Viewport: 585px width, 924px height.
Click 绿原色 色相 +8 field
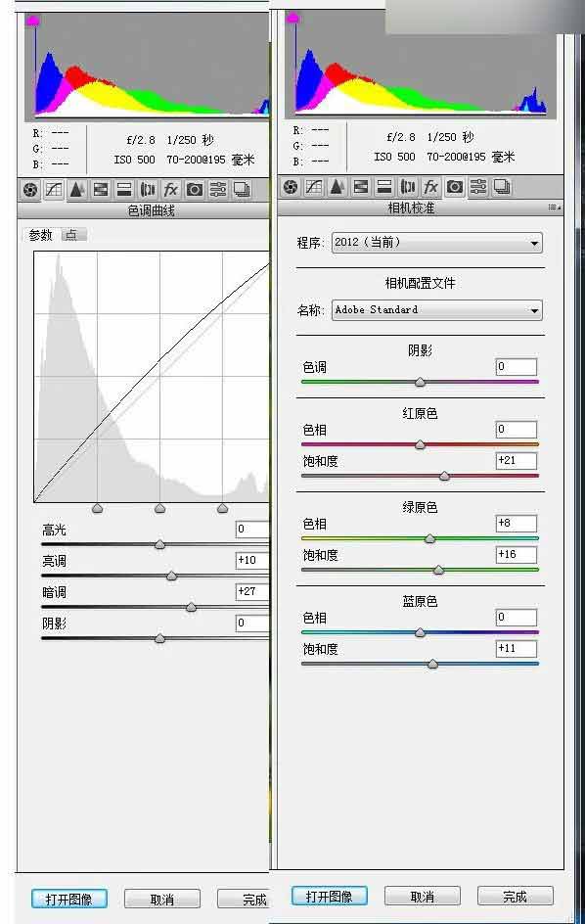[x=517, y=524]
